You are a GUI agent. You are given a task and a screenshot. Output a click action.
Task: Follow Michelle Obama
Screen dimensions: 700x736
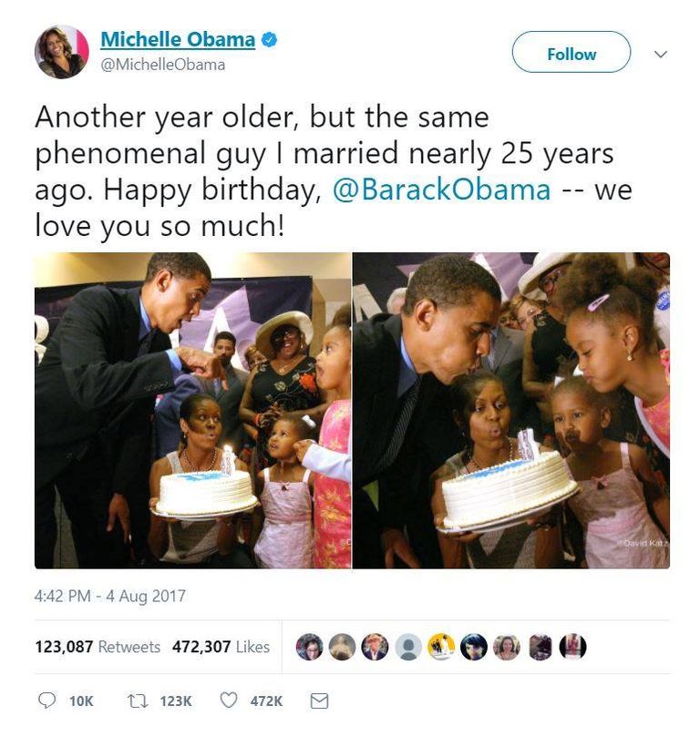point(571,52)
